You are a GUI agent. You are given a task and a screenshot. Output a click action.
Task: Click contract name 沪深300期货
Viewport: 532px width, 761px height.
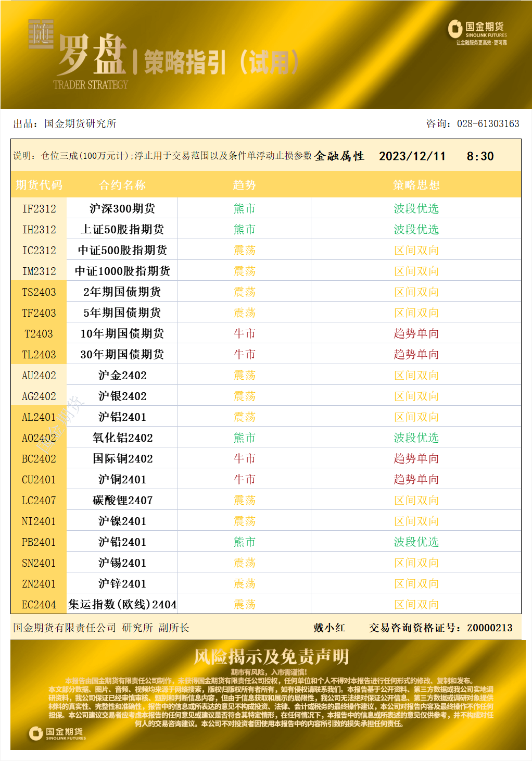tap(122, 208)
